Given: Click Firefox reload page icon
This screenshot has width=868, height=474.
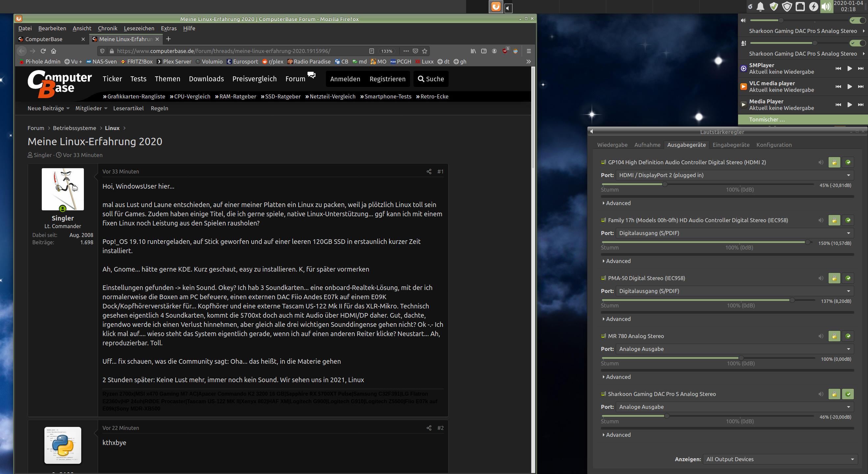Looking at the screenshot, I should click(43, 51).
